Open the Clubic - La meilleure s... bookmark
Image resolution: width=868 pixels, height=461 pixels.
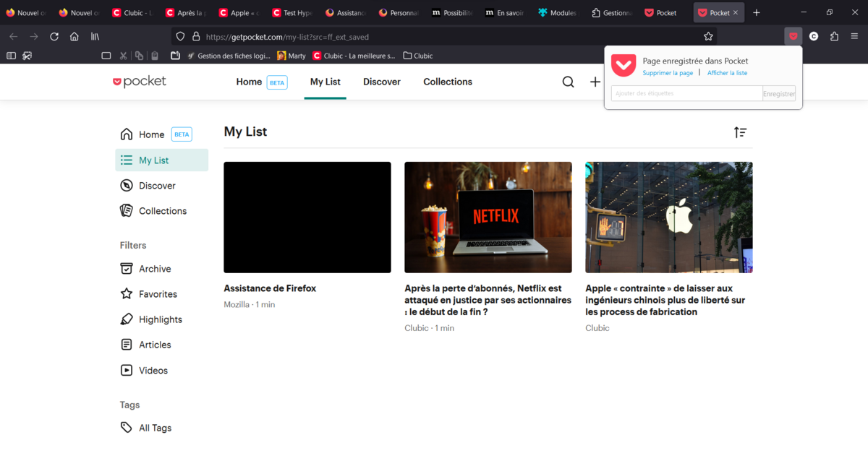(x=354, y=56)
